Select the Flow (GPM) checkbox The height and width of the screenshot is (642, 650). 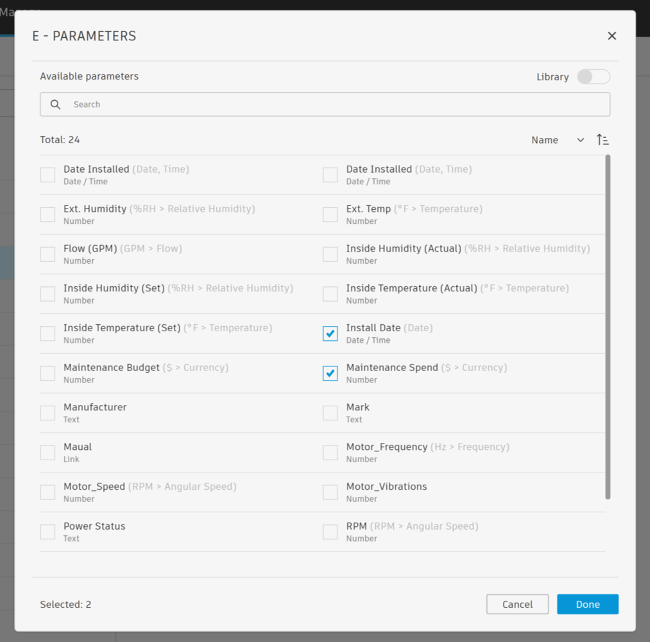(x=48, y=254)
